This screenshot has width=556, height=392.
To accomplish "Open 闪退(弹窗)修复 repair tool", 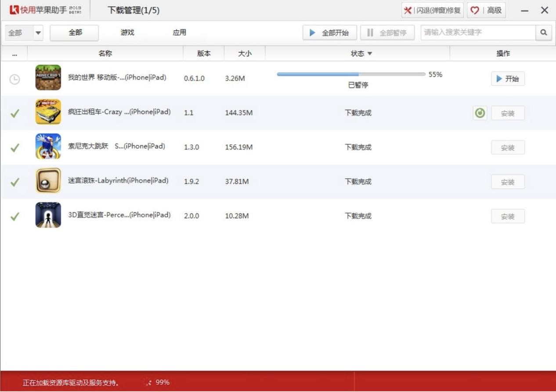I will pos(433,10).
